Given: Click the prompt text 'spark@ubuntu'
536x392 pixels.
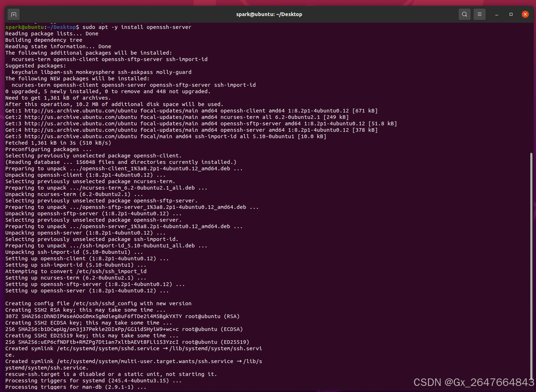Looking at the screenshot, I should point(24,27).
